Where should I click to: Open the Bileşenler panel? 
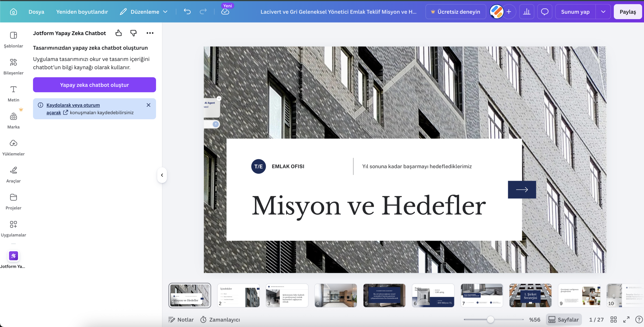13,66
